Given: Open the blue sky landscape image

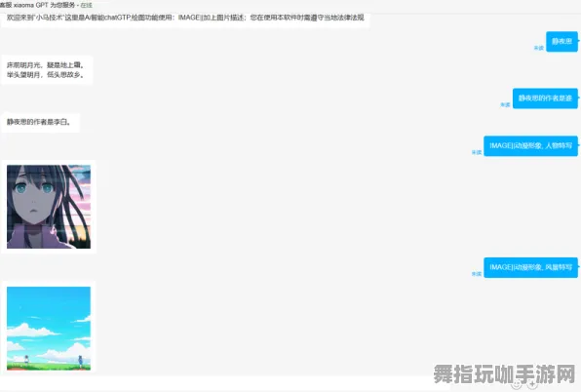Looking at the screenshot, I should click(x=49, y=329).
